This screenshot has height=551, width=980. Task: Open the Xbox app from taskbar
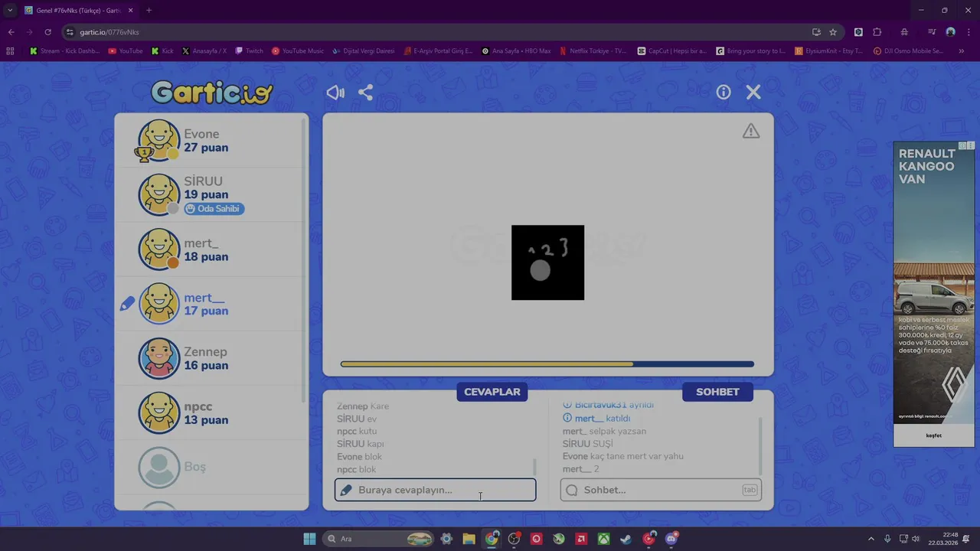[x=604, y=539]
